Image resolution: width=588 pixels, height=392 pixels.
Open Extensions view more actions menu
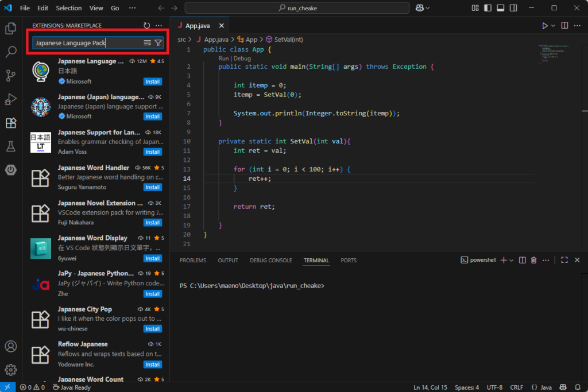click(158, 25)
